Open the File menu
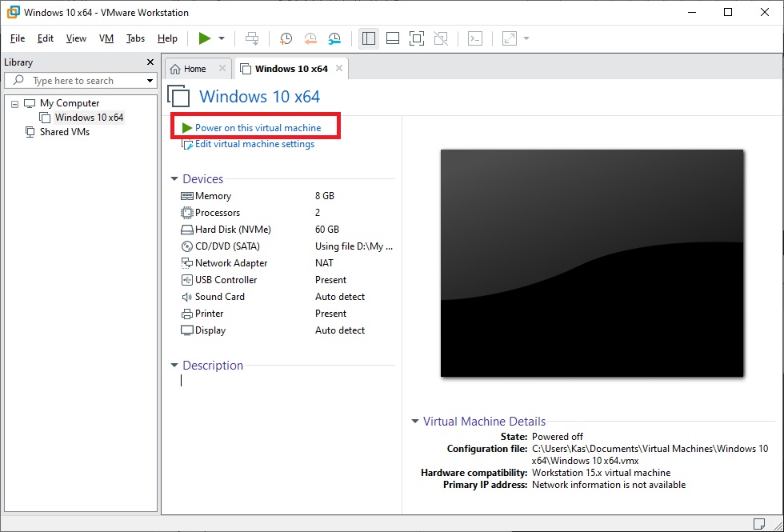This screenshot has width=784, height=532. pyautogui.click(x=18, y=38)
